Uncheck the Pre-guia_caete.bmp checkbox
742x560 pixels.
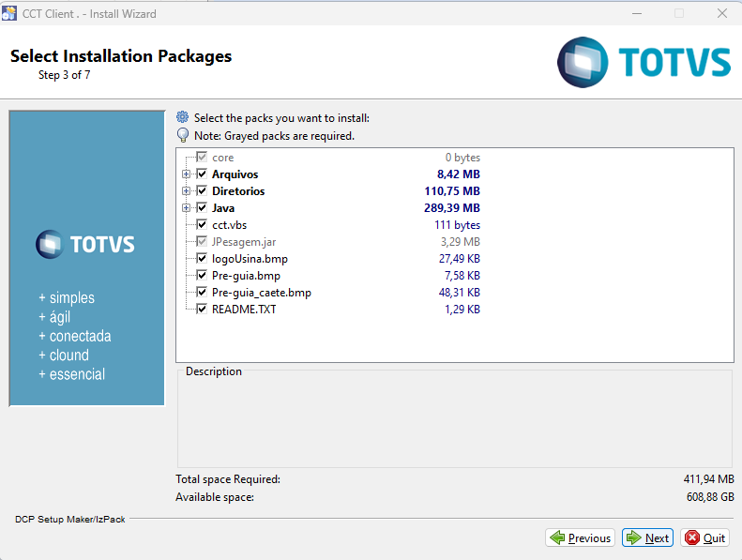click(202, 292)
